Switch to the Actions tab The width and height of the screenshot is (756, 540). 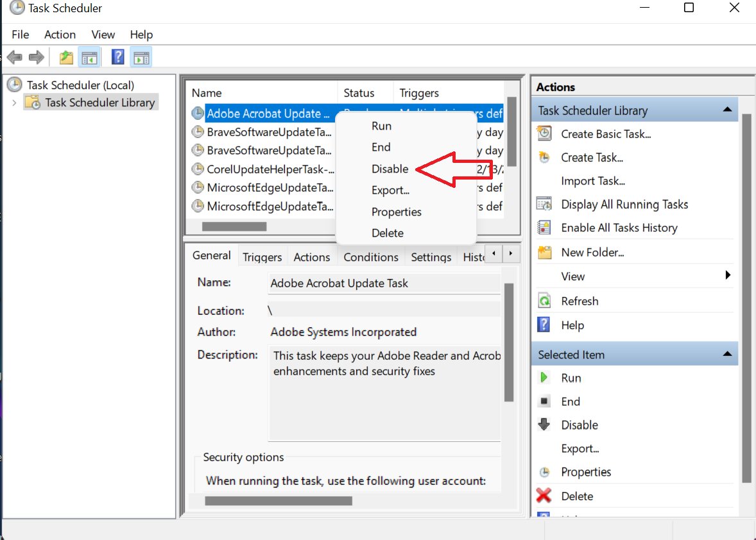coord(312,257)
